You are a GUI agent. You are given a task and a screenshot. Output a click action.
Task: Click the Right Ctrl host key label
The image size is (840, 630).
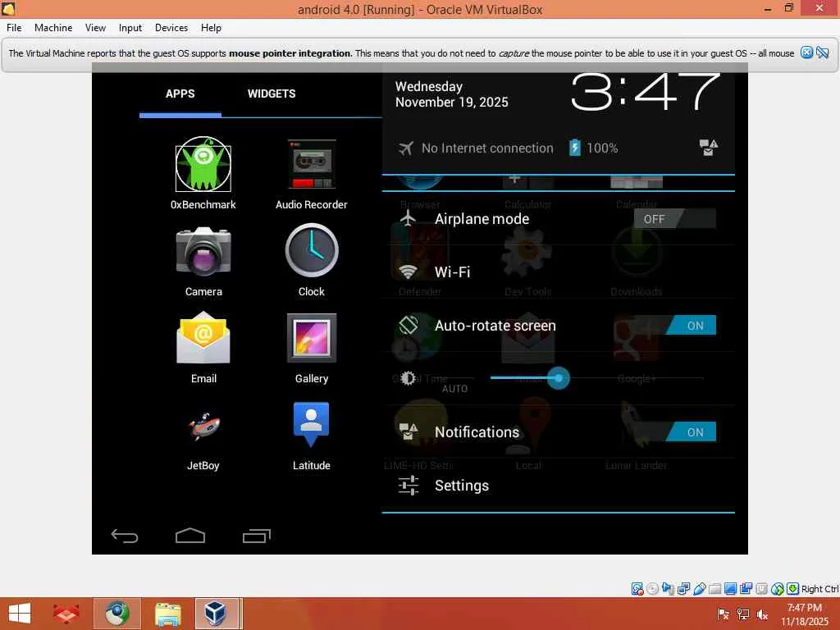point(820,589)
